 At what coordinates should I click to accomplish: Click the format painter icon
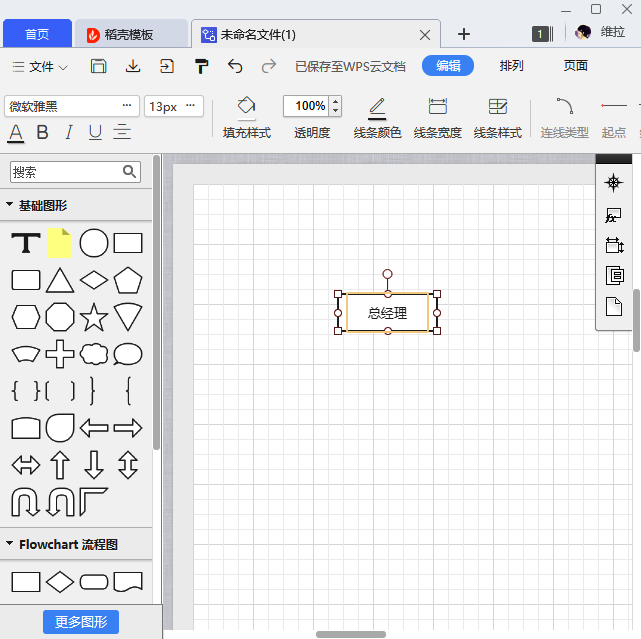(x=201, y=66)
